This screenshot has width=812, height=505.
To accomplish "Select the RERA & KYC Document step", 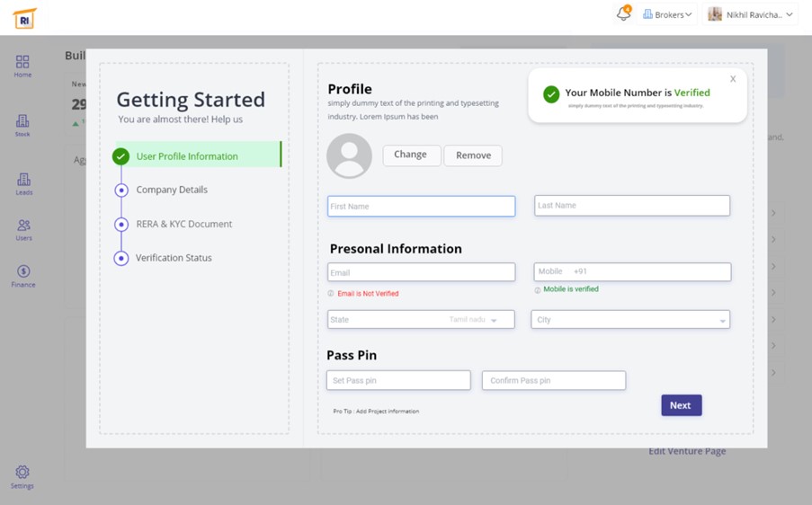I will pyautogui.click(x=183, y=224).
